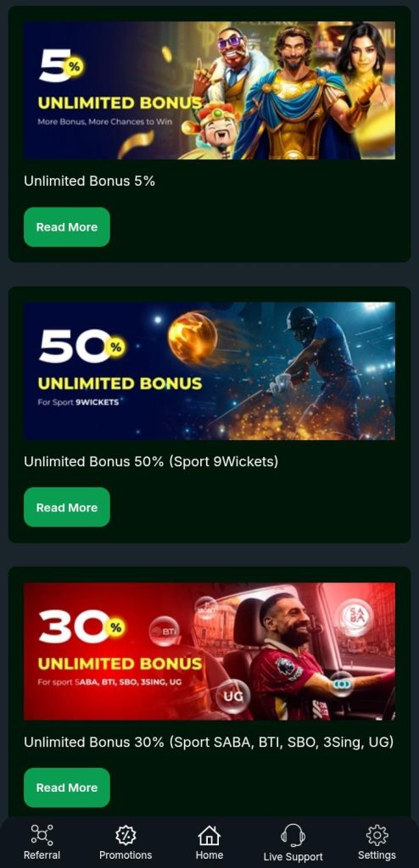Tap the SABA bubble logo in red banner
Viewport: 419px width, 868px height.
354,617
